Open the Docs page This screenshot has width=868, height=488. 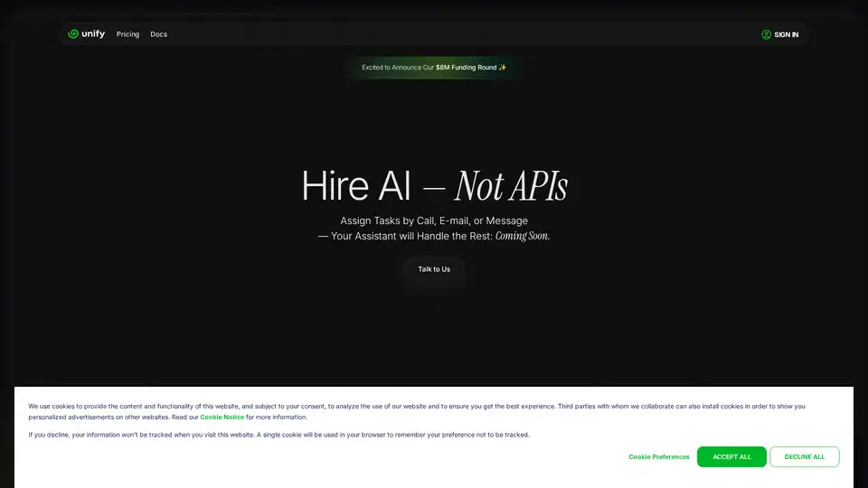tap(158, 34)
